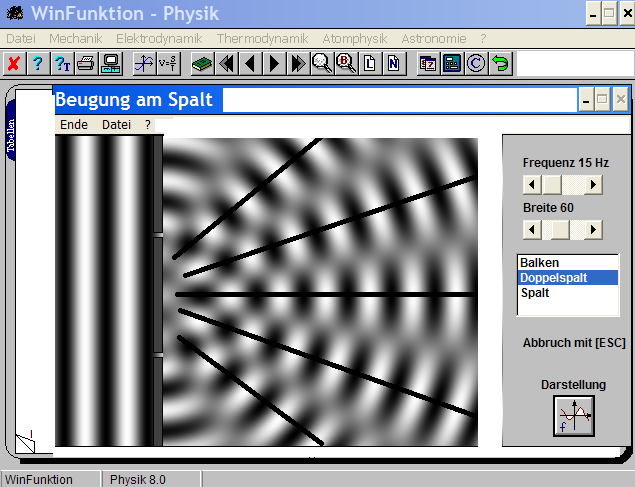This screenshot has height=487, width=635.
Task: Click the Tabellen vertical side tab
Action: (x=11, y=130)
